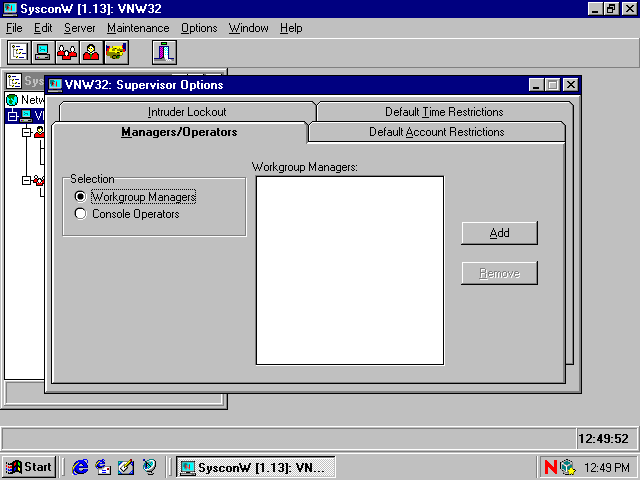Screen dimensions: 640x480
Task: Click the taskbar clock showing 12:49 PM
Action: click(607, 467)
